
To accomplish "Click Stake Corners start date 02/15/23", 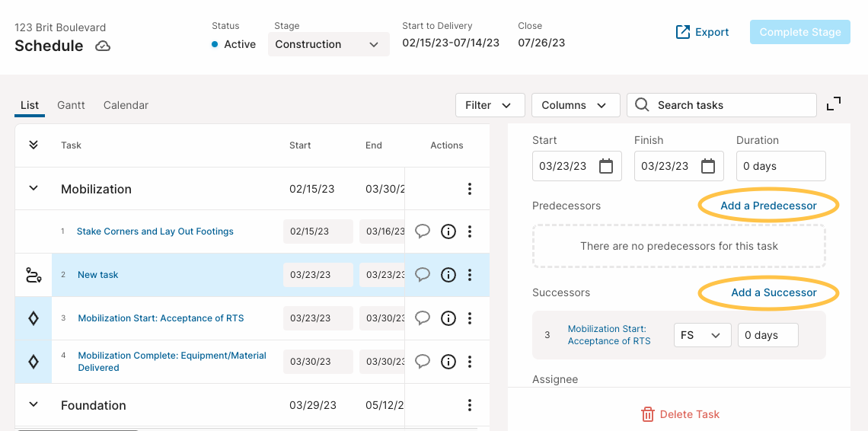I will 318,231.
